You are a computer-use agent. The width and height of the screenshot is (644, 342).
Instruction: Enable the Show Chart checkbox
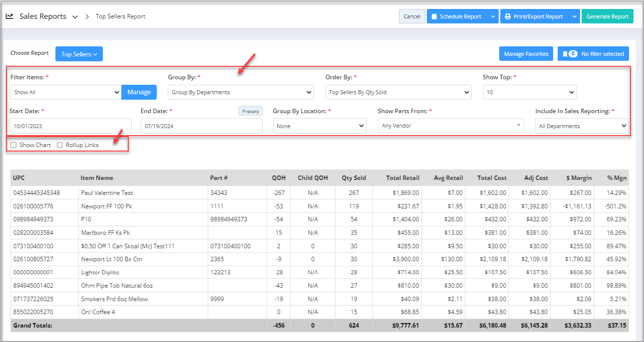click(13, 145)
